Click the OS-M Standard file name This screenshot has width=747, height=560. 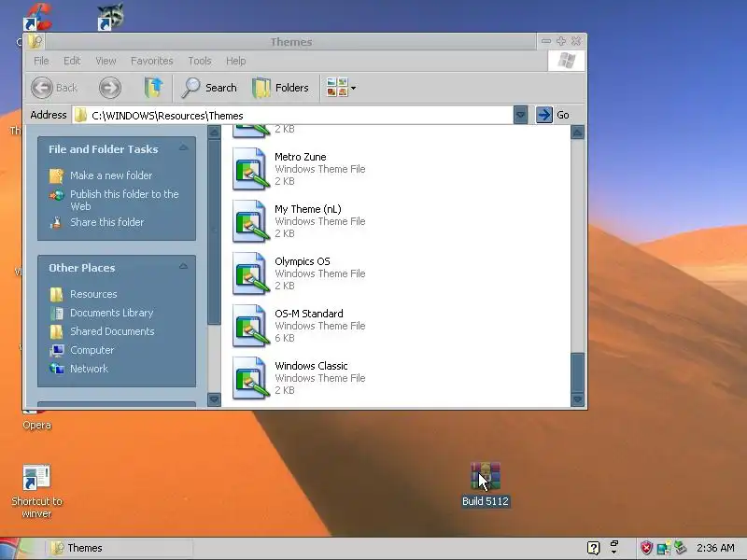tap(309, 314)
